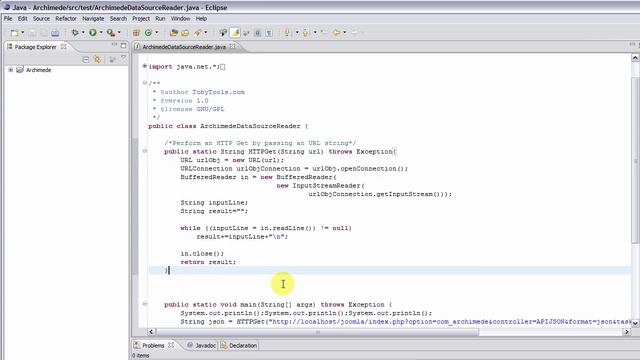Click the External Tools run icon
This screenshot has height=360, width=640.
coord(111,33)
